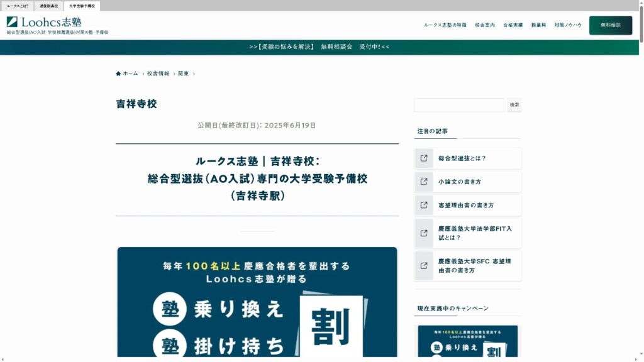Open 対策ノウハウ navigation item
The width and height of the screenshot is (644, 362).
[x=568, y=25]
